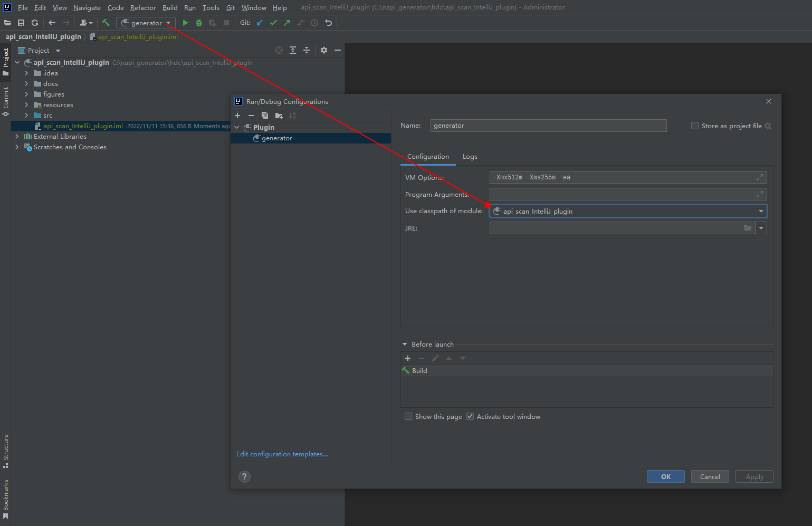
Task: Click the help question mark button
Action: (x=244, y=476)
